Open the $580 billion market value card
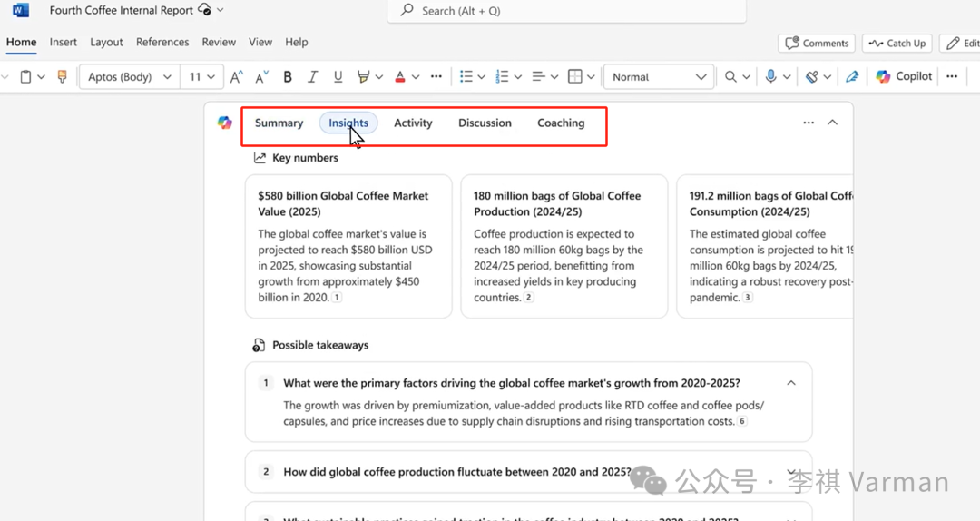Screen dimensions: 980x521 click(x=348, y=246)
